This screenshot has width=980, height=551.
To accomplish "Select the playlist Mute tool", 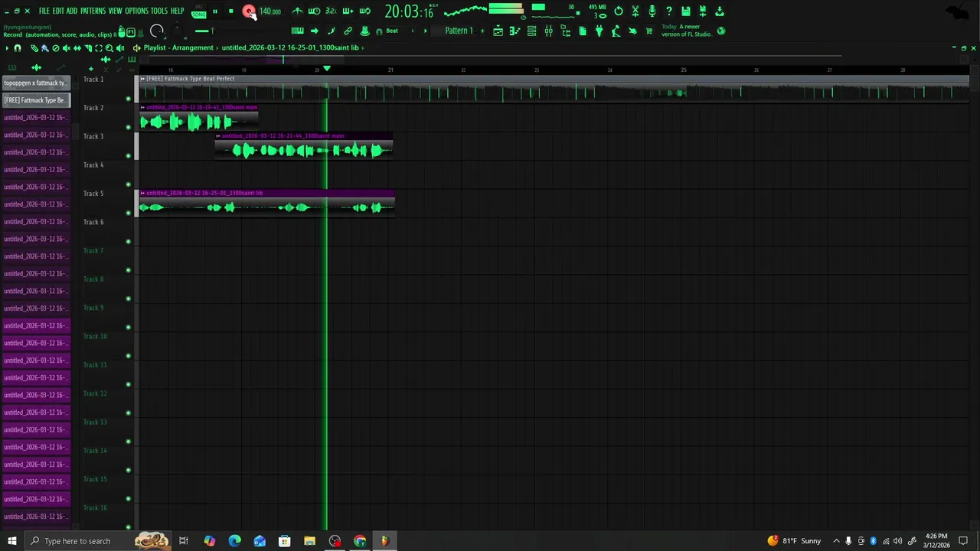I will pyautogui.click(x=66, y=48).
